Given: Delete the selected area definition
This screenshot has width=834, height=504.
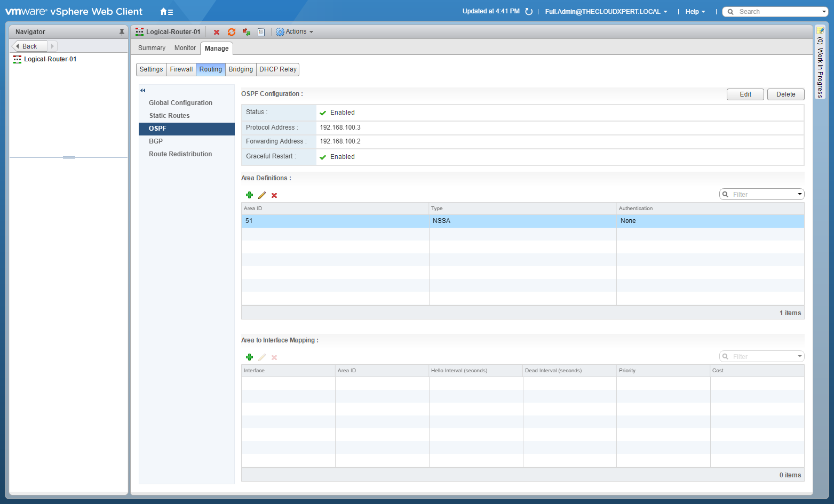Looking at the screenshot, I should (274, 195).
